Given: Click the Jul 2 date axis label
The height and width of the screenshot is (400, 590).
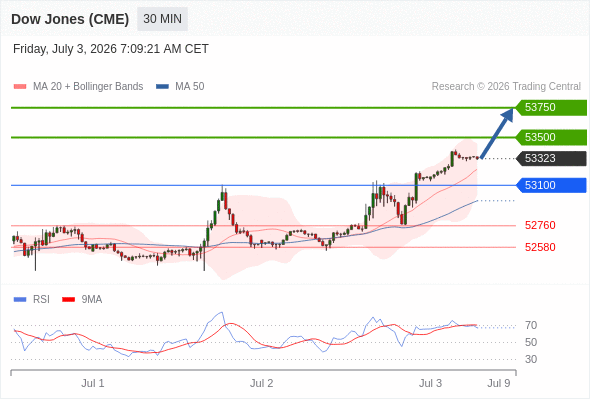Looking at the screenshot, I should (262, 383).
